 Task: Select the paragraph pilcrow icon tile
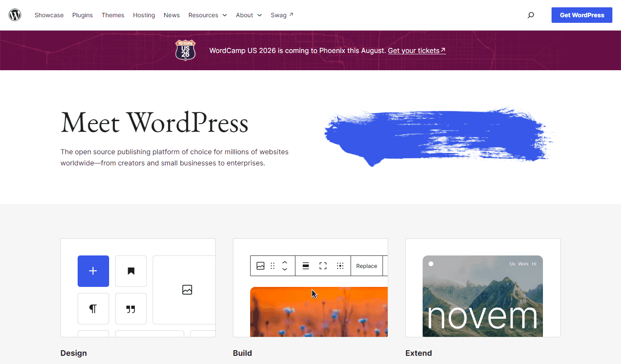pos(93,308)
